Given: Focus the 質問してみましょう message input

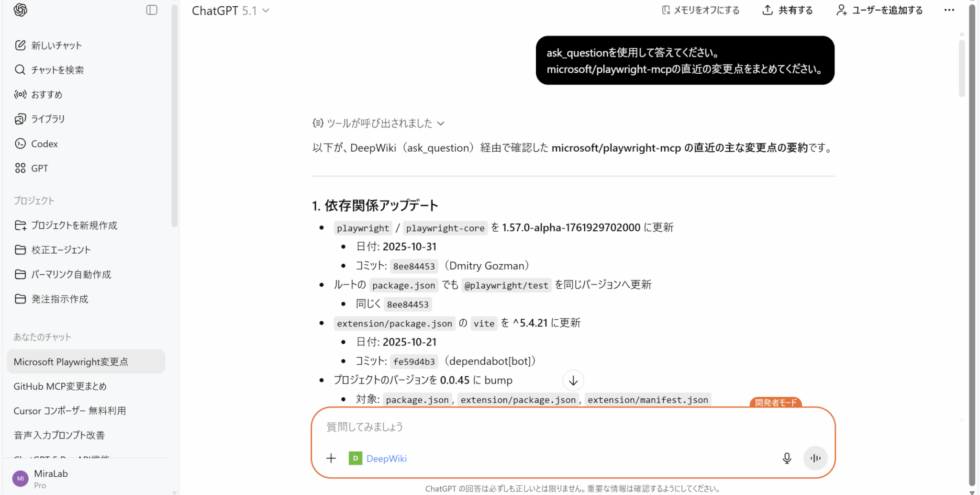Looking at the screenshot, I should point(550,427).
